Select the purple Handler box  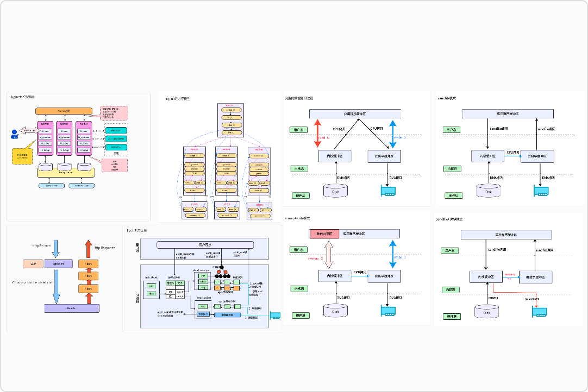click(72, 308)
